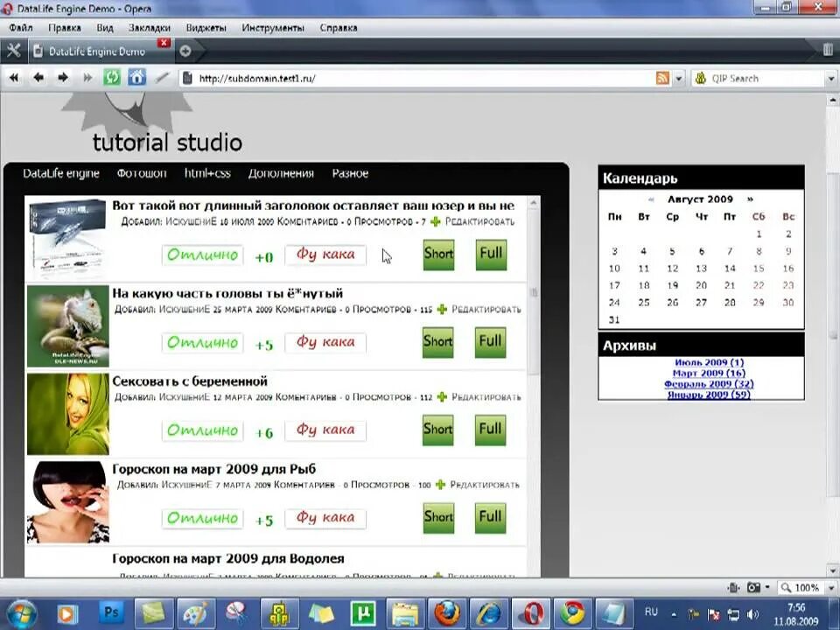Open archive link Февраль 2009 (32)
Viewport: 840px width, 630px height.
(709, 384)
